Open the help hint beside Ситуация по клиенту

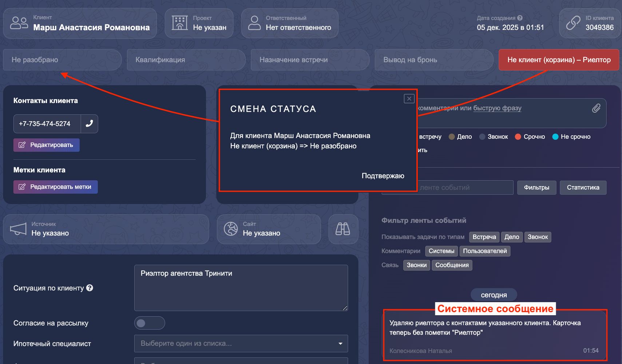(x=90, y=288)
